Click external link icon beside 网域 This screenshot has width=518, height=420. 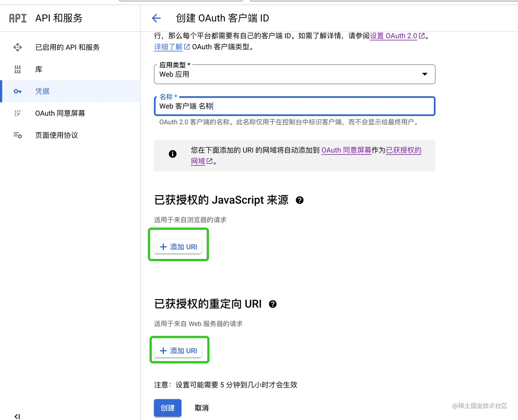coord(210,161)
